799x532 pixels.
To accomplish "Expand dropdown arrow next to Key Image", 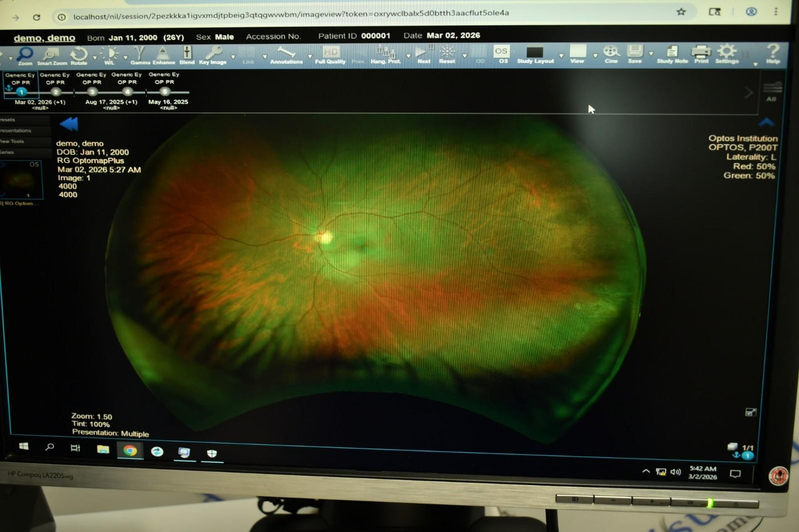I will 233,57.
